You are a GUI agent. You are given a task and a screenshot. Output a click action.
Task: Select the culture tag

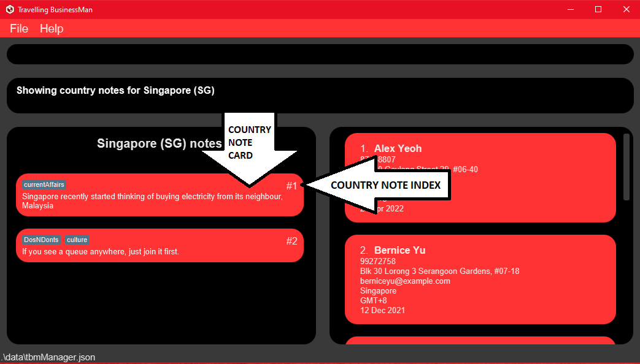coord(77,240)
